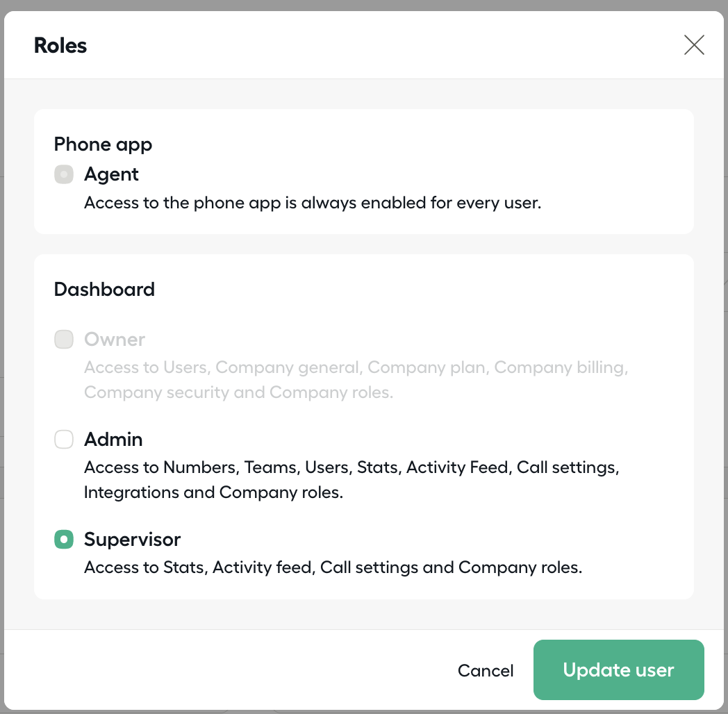The image size is (728, 714).
Task: Uncheck the Supervisor role checkbox
Action: click(x=64, y=540)
